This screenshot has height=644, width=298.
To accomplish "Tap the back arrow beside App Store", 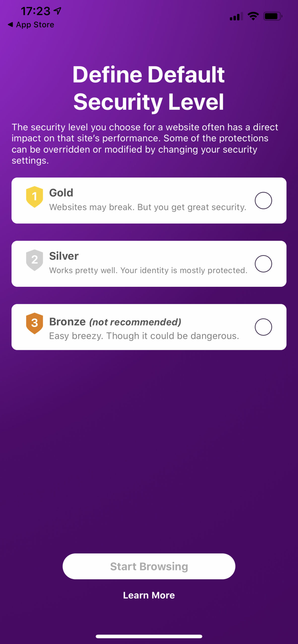I will [x=10, y=25].
